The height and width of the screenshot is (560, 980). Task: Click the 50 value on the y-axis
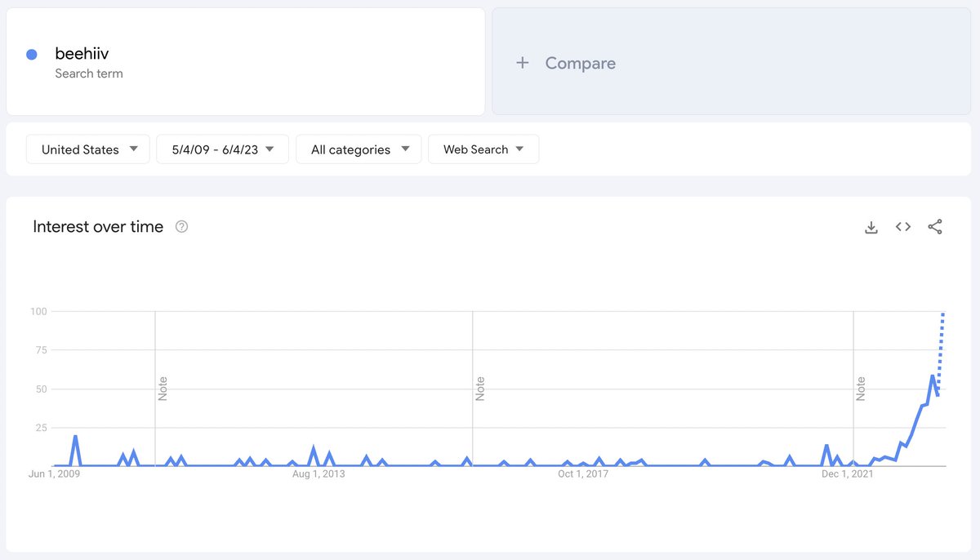coord(42,389)
